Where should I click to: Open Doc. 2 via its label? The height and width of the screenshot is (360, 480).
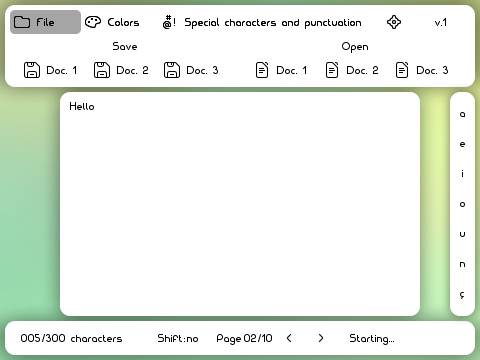(362, 70)
